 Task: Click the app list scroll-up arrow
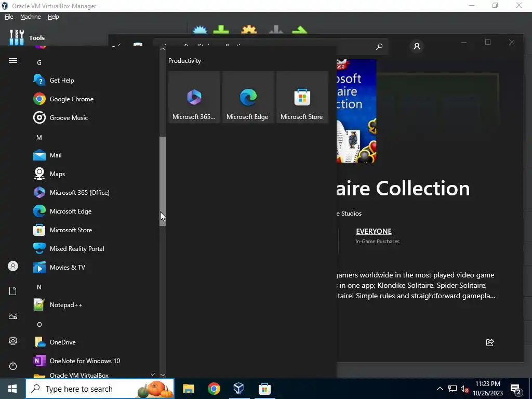coord(163,49)
